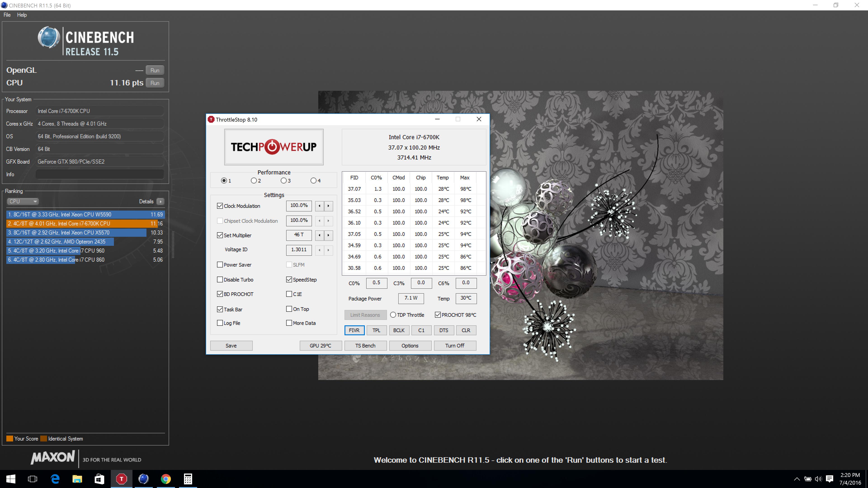
Task: Enable More Data checkbox
Action: pyautogui.click(x=289, y=323)
